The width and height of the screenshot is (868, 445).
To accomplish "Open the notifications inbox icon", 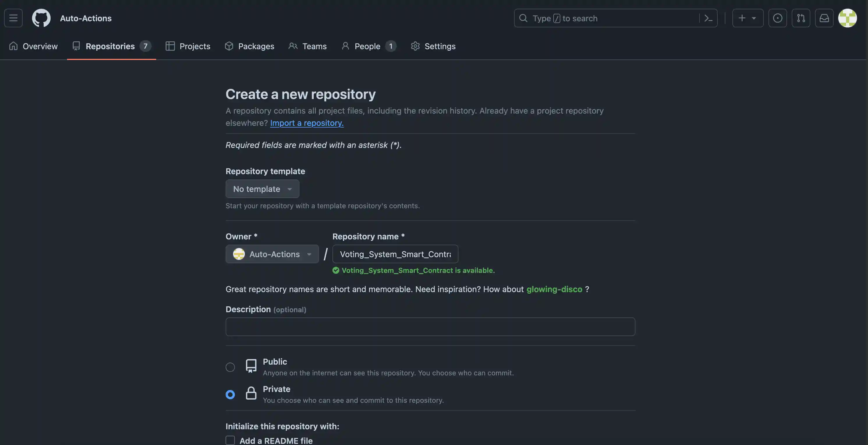I will click(824, 18).
